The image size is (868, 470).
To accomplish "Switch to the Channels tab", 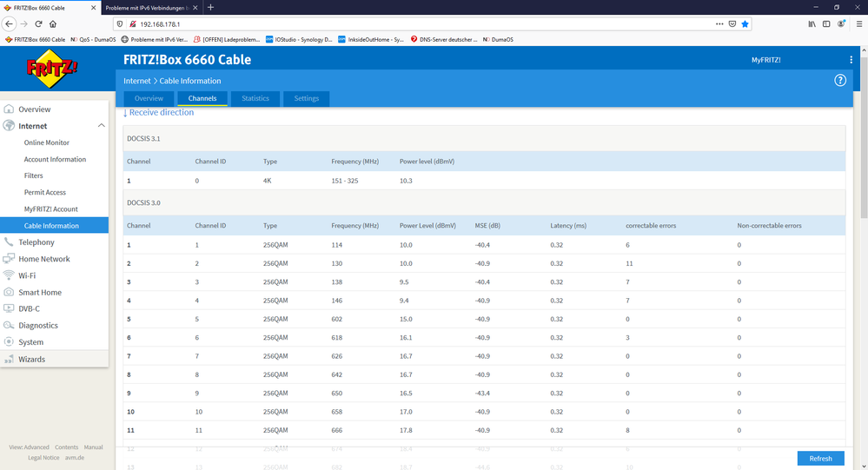I will click(202, 98).
